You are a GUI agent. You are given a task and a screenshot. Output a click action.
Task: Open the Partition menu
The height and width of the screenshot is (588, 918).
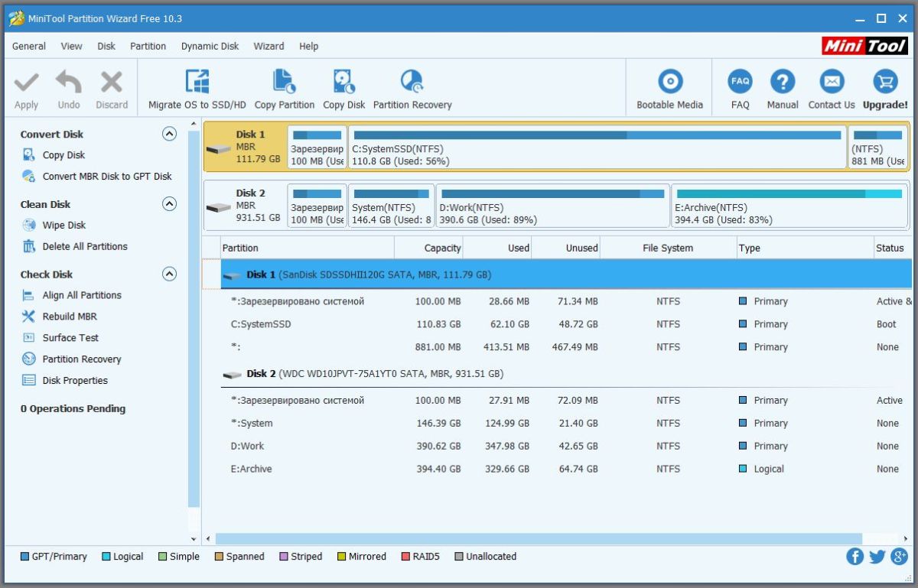click(x=148, y=46)
